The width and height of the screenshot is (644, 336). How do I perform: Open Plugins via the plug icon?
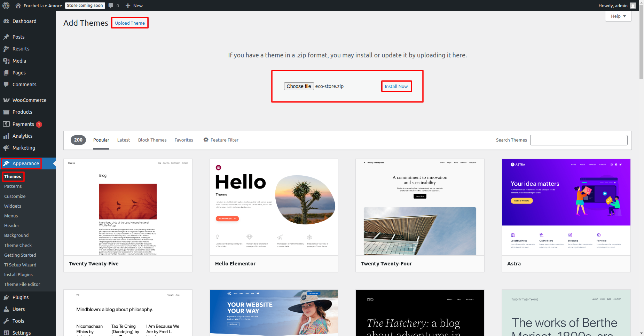(x=6, y=297)
